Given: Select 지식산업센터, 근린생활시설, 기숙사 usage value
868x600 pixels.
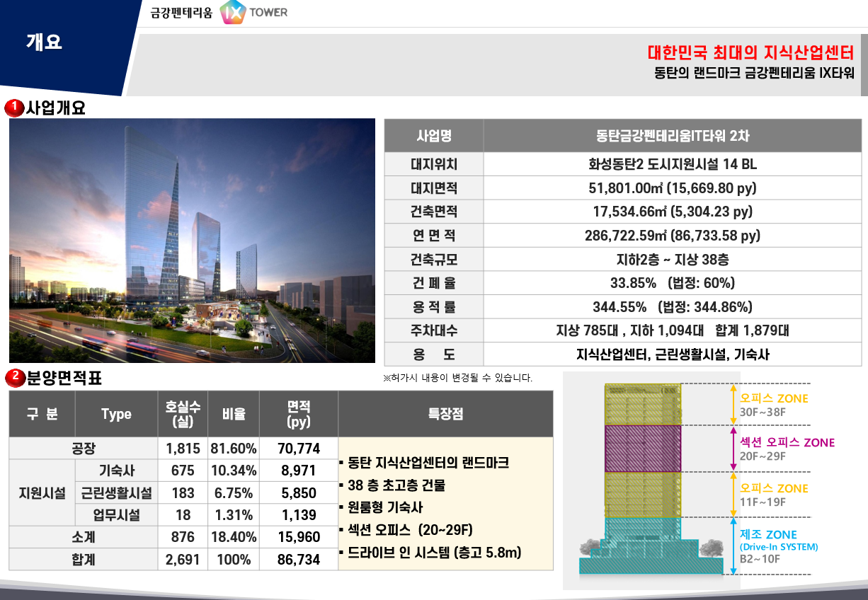Looking at the screenshot, I should (x=673, y=354).
